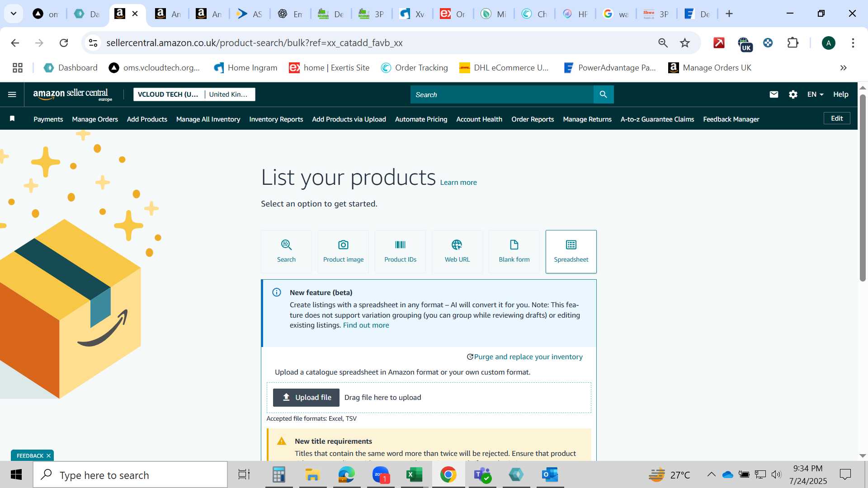Screen dimensions: 868x488
Task: Click the zoom magnifier icon in address bar
Action: point(663,43)
